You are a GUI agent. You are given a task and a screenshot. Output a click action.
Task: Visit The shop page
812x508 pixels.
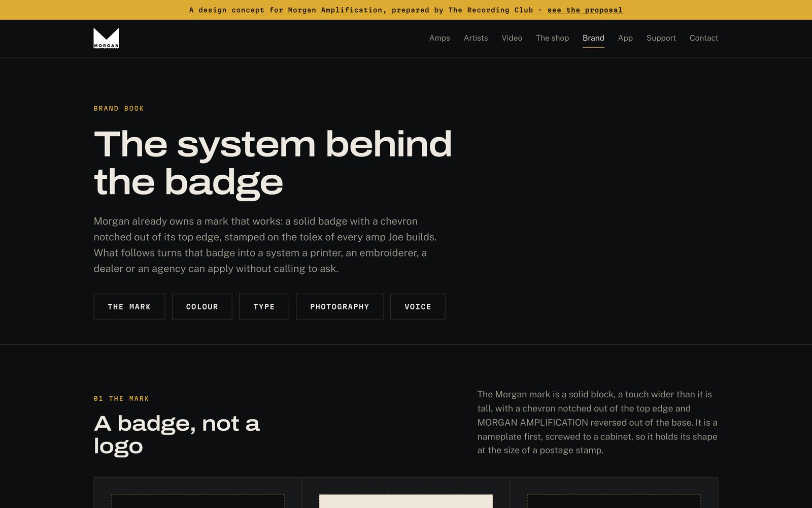[x=552, y=38]
